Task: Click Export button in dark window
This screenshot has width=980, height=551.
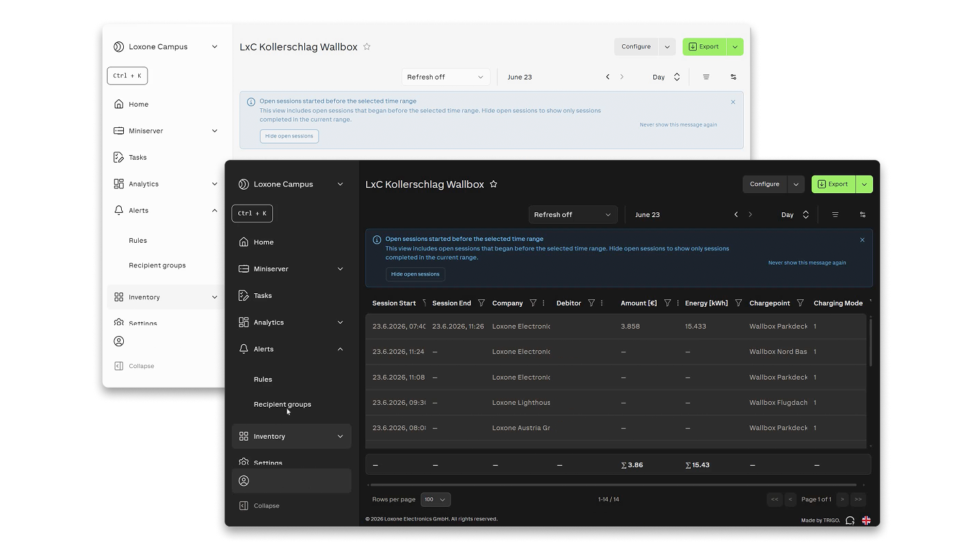Action: pyautogui.click(x=834, y=184)
